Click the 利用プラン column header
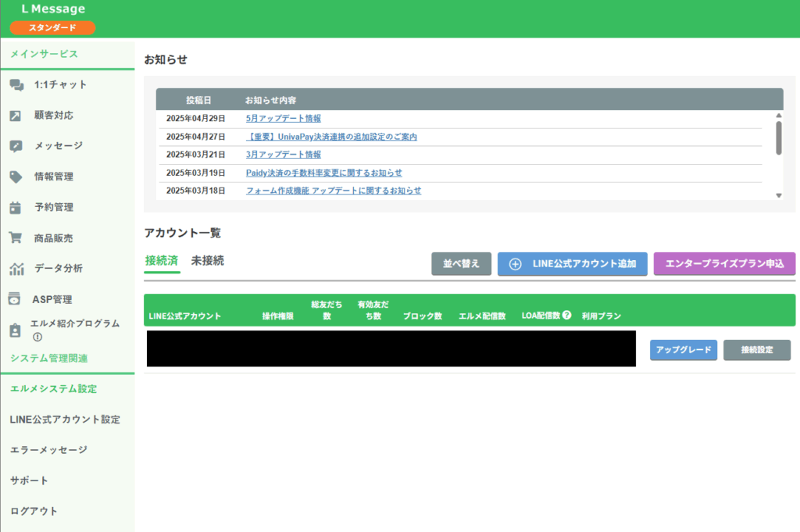 tap(602, 316)
